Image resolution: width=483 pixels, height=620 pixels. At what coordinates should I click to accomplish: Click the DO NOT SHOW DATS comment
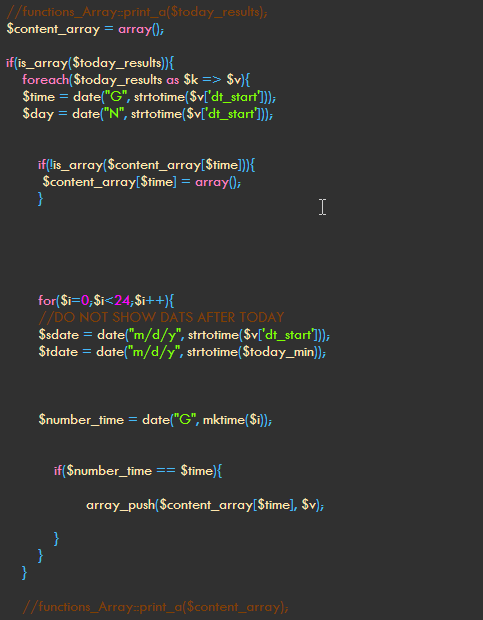(x=161, y=318)
